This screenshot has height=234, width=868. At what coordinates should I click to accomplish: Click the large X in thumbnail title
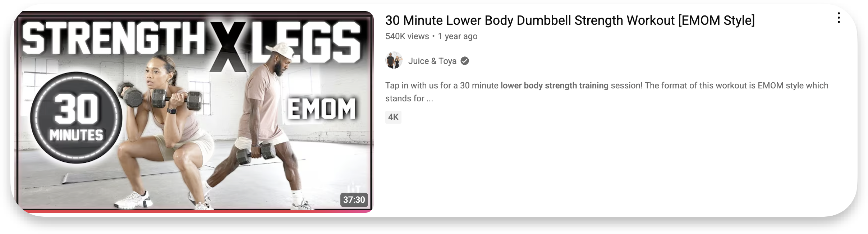(x=228, y=47)
